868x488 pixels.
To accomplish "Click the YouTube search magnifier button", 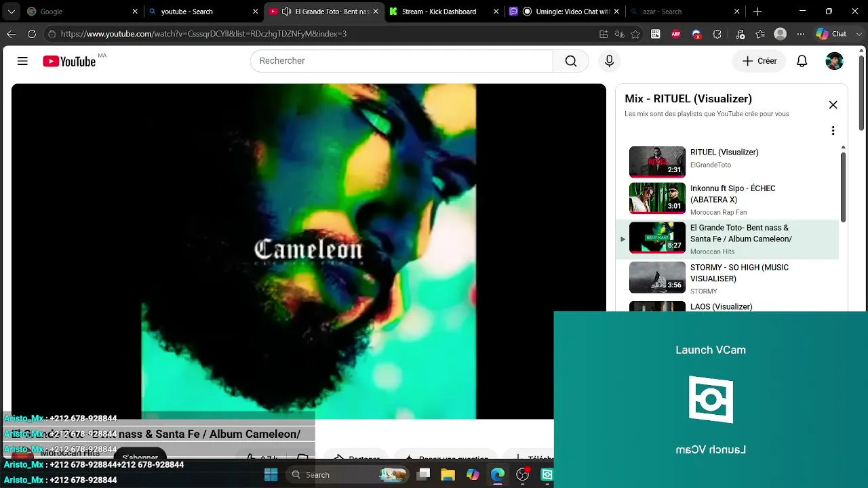I will click(x=571, y=61).
